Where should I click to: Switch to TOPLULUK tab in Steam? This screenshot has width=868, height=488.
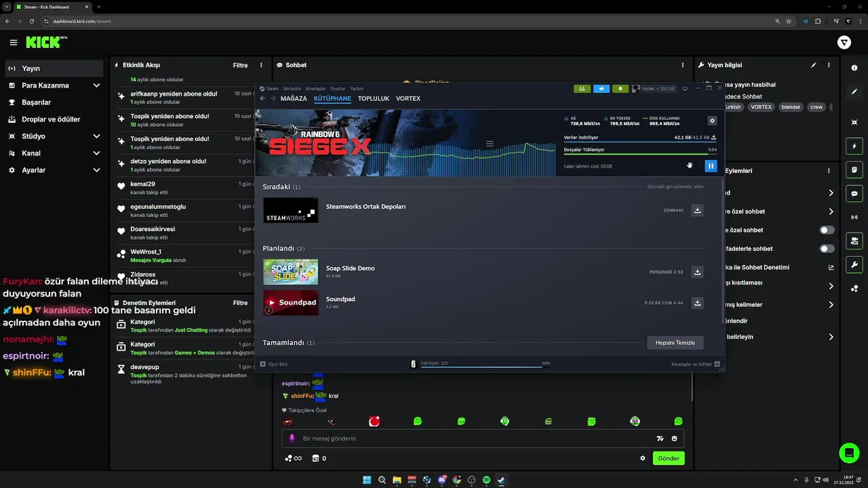coord(374,98)
